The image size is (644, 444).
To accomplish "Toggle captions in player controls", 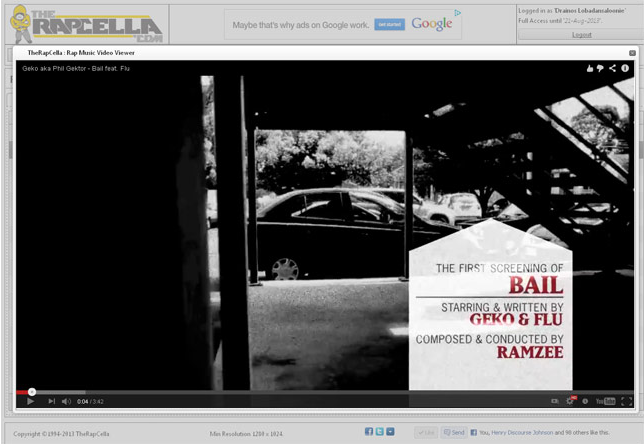I will (x=554, y=401).
